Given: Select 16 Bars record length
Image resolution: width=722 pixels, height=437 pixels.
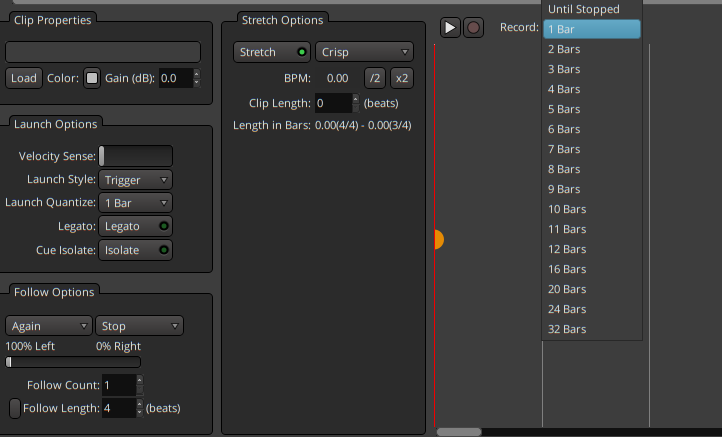Looking at the screenshot, I should click(x=592, y=269).
